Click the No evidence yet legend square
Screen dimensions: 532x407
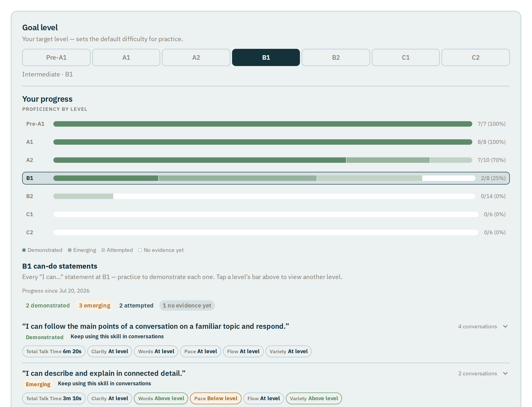[x=140, y=250]
